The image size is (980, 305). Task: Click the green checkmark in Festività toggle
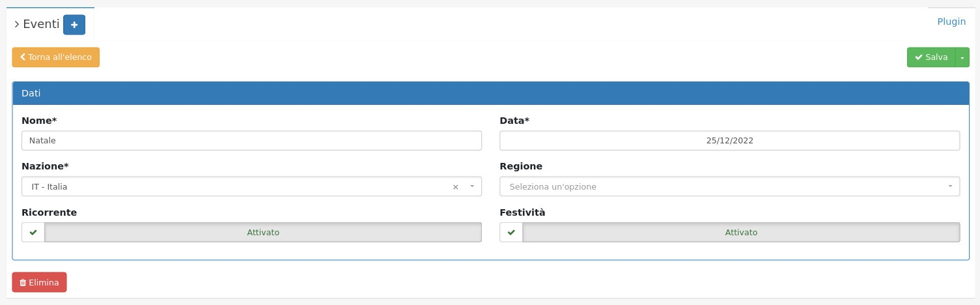pyautogui.click(x=511, y=233)
